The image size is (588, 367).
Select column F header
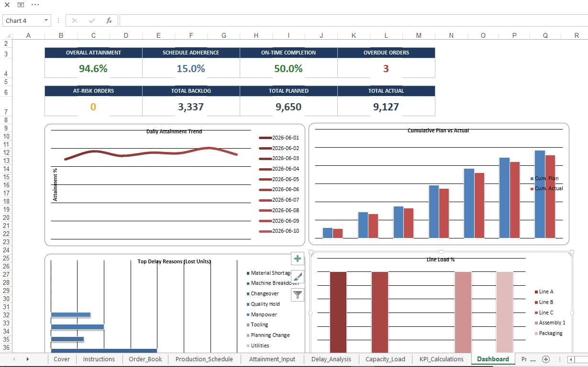[x=191, y=35]
